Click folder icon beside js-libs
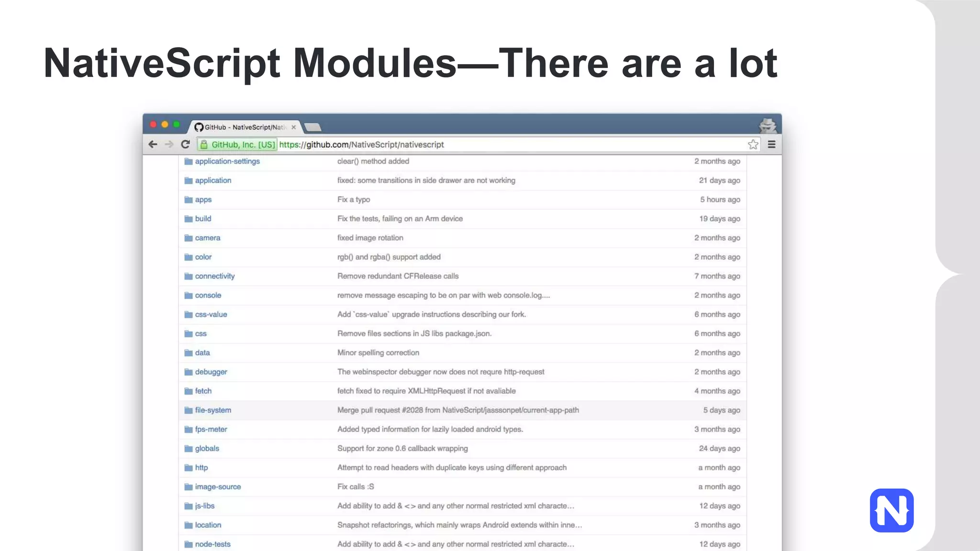This screenshot has width=980, height=551. (189, 506)
